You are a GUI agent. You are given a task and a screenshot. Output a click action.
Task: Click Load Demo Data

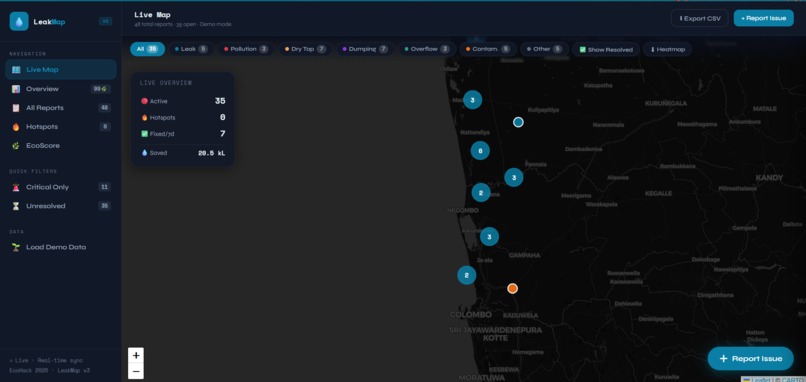[61, 247]
